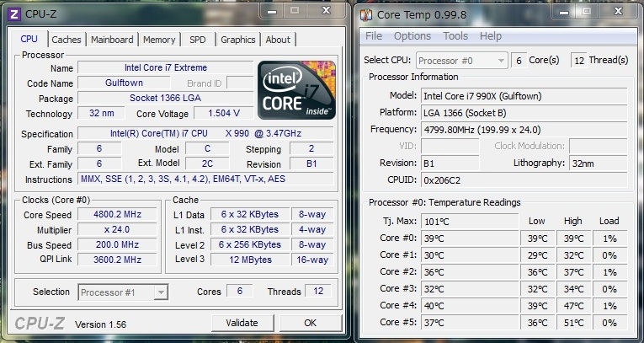Click the Technology value 32 nm
Image resolution: width=644 pixels, height=343 pixels.
102,113
